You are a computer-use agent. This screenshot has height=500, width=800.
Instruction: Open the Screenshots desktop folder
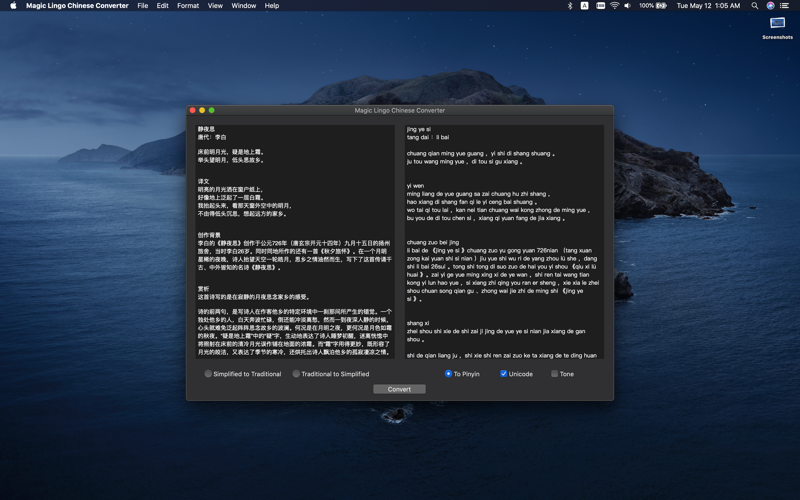777,25
